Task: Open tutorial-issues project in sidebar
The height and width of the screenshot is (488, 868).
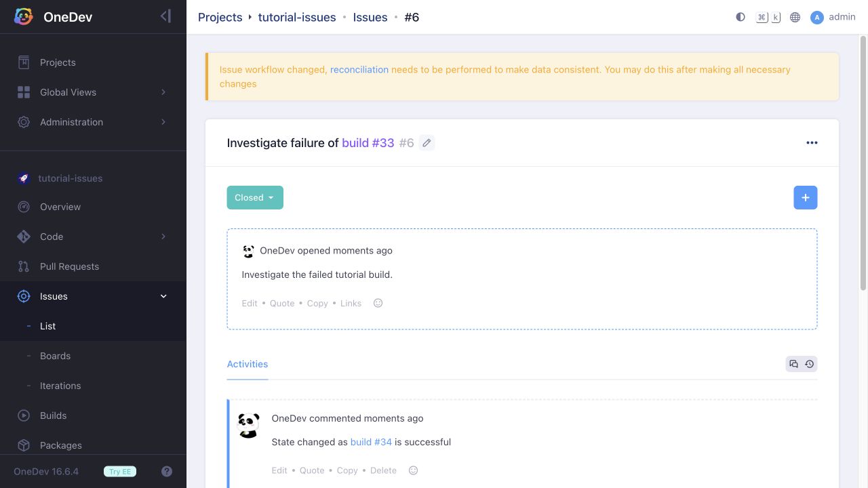Action: pyautogui.click(x=71, y=178)
